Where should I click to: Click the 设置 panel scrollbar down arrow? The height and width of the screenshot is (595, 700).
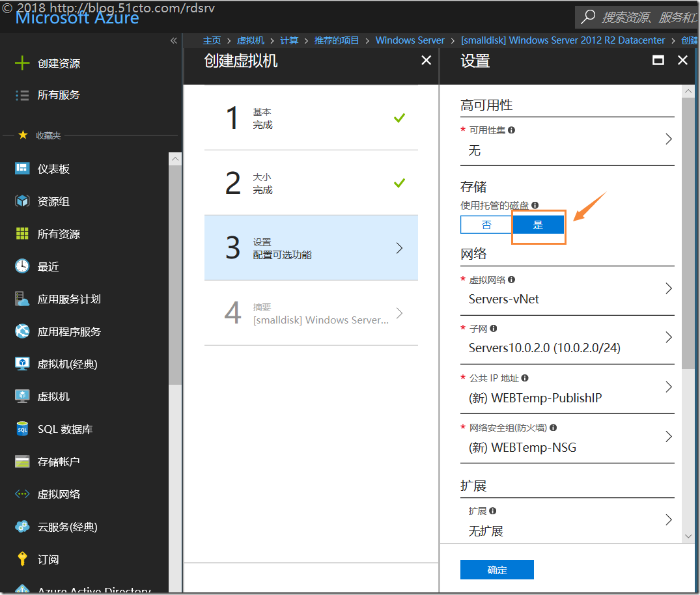click(x=688, y=536)
